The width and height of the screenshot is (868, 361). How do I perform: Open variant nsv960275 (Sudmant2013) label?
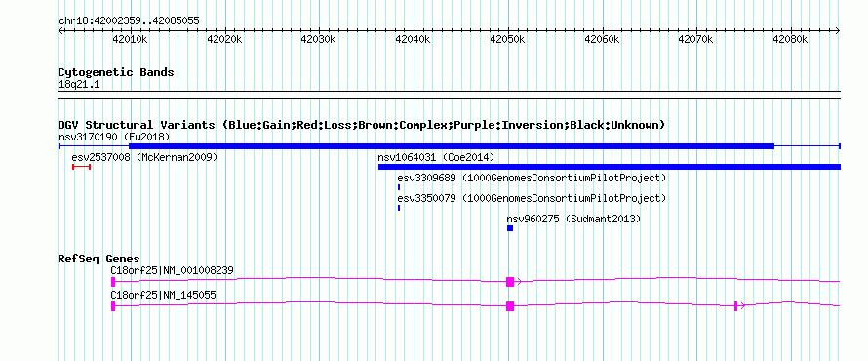pyautogui.click(x=573, y=220)
